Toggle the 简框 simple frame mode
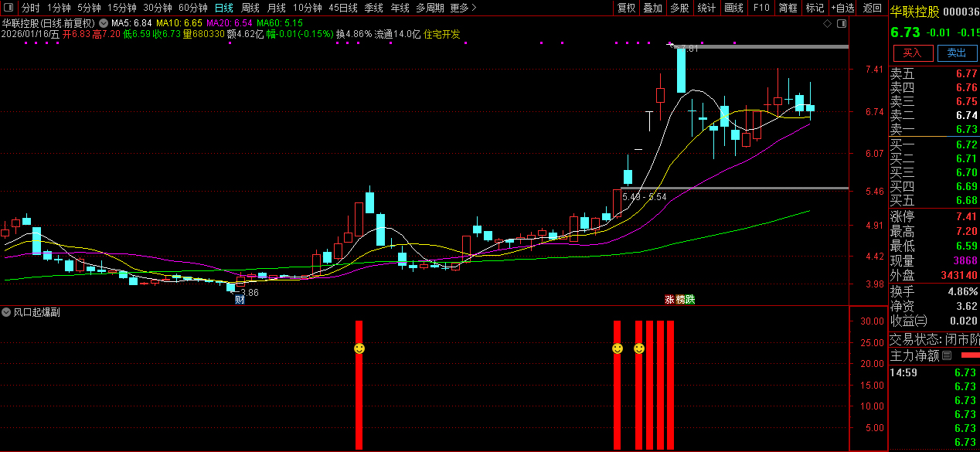Screen dimensions: 980x452 788,8
